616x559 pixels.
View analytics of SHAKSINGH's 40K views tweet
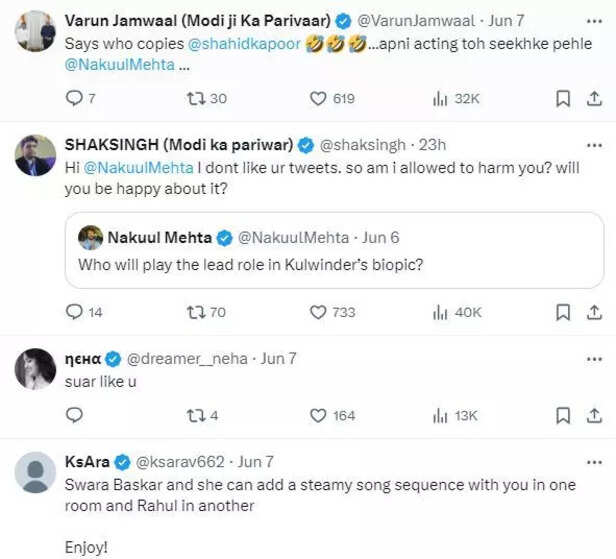tap(440, 312)
